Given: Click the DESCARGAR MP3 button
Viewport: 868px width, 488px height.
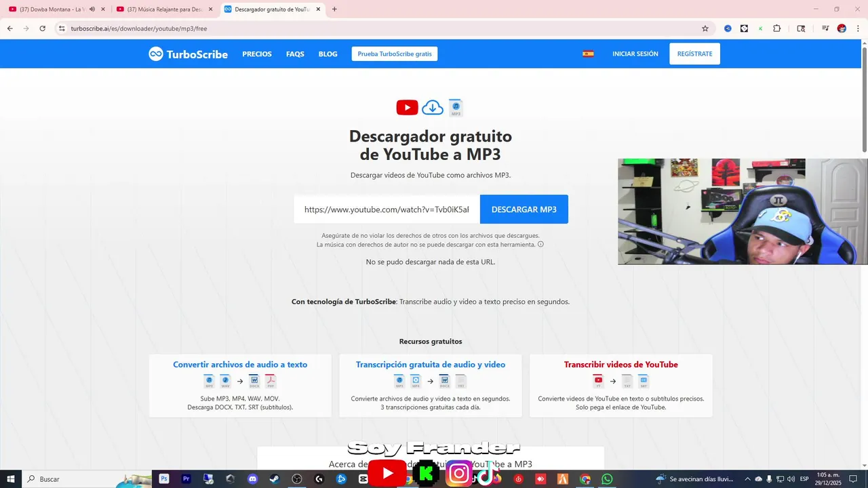Looking at the screenshot, I should tap(524, 209).
